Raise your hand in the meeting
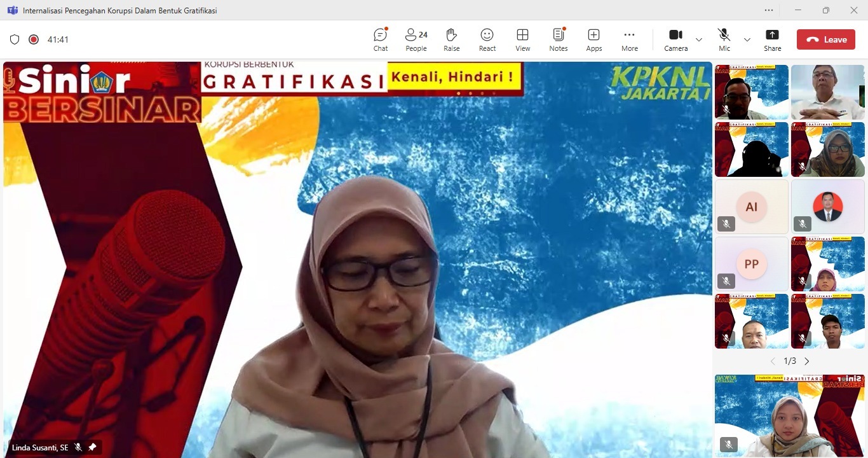 (452, 39)
